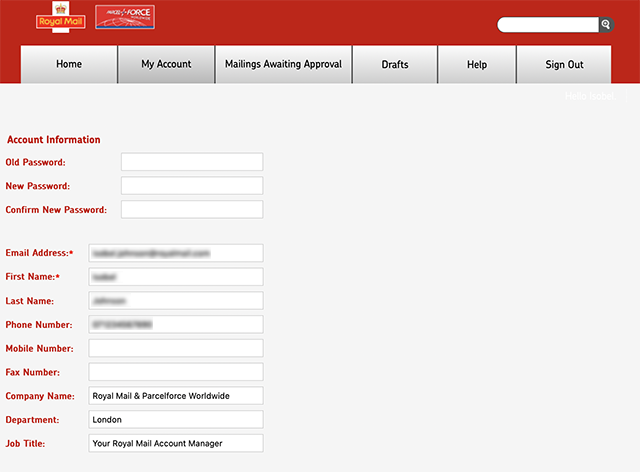This screenshot has height=472, width=640.
Task: Click the Parcelforce Worldwide logo
Action: pyautogui.click(x=124, y=17)
